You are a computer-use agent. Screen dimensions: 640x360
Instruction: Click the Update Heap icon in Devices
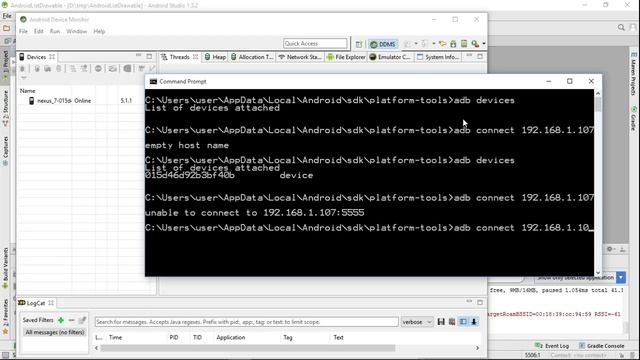pos(37,69)
